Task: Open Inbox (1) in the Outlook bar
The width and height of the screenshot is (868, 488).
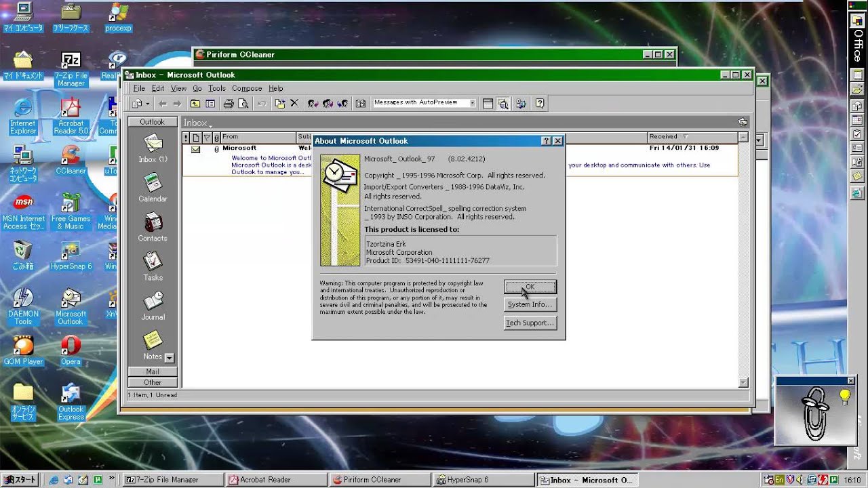Action: pos(153,148)
